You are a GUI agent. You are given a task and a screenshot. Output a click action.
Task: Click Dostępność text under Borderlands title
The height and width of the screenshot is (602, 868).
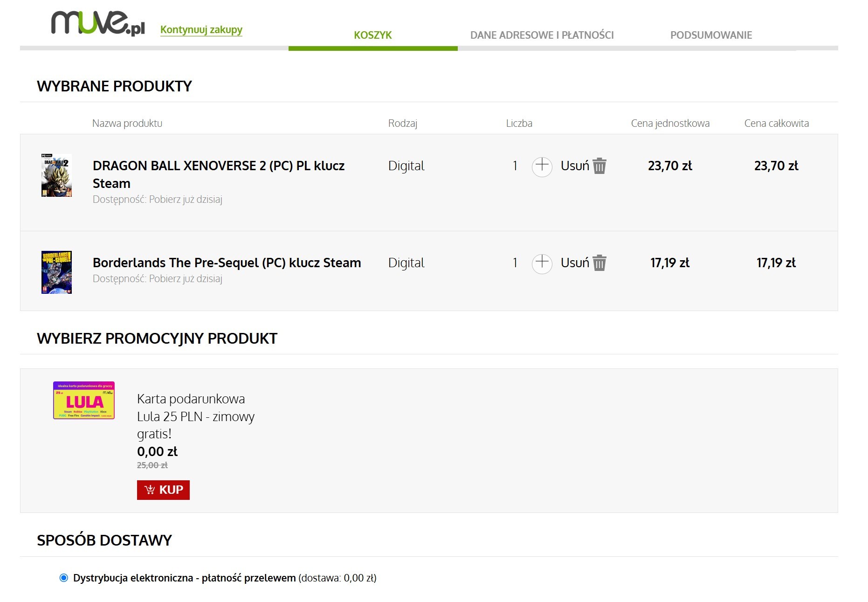coord(158,278)
